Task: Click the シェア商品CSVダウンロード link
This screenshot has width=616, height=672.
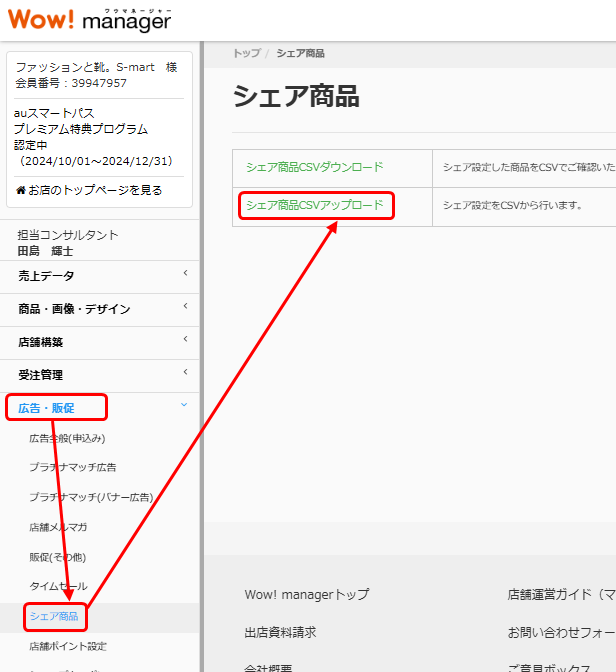Action: tap(314, 167)
